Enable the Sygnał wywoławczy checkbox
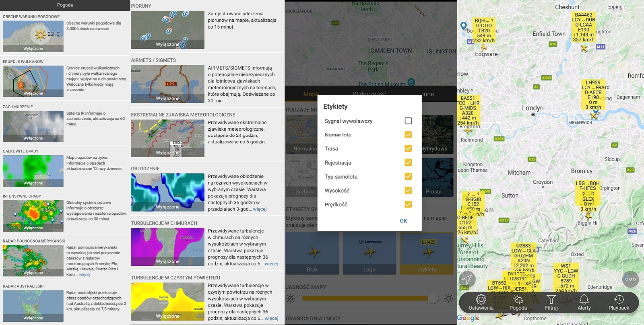This screenshot has width=644, height=325. click(408, 121)
